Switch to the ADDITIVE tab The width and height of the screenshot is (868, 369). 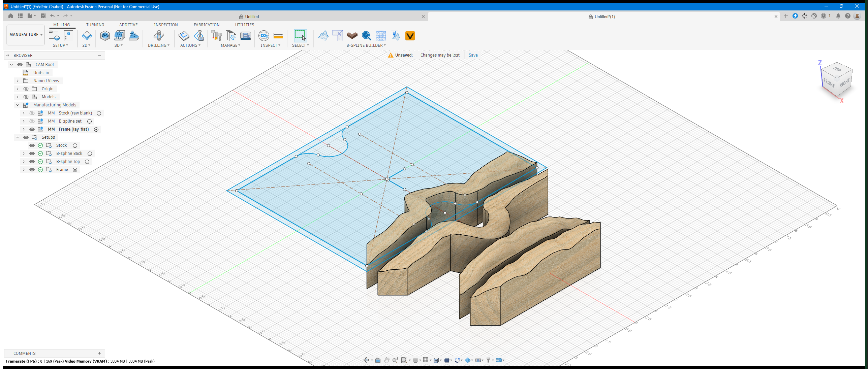pyautogui.click(x=128, y=25)
